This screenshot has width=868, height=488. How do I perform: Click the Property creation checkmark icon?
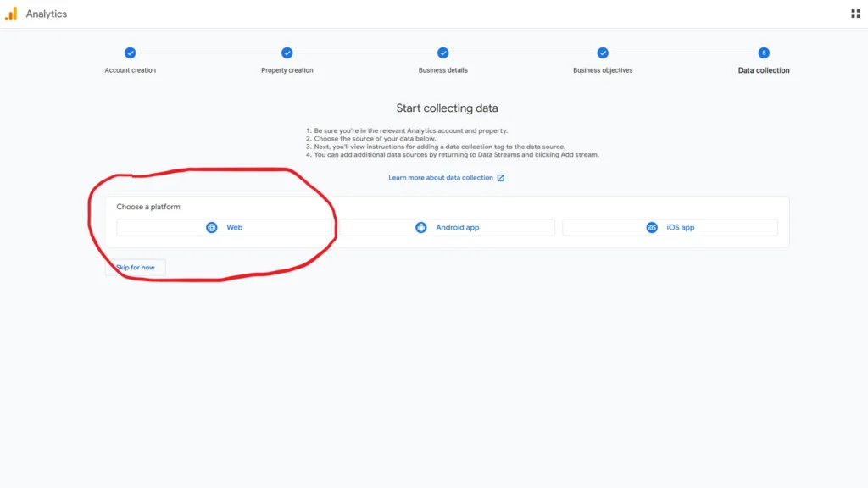(x=287, y=52)
